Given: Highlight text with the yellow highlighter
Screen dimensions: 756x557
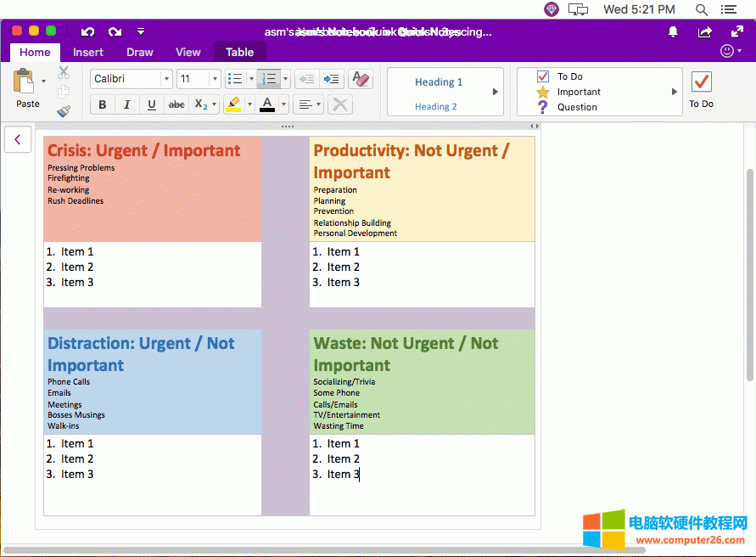Looking at the screenshot, I should pyautogui.click(x=235, y=104).
